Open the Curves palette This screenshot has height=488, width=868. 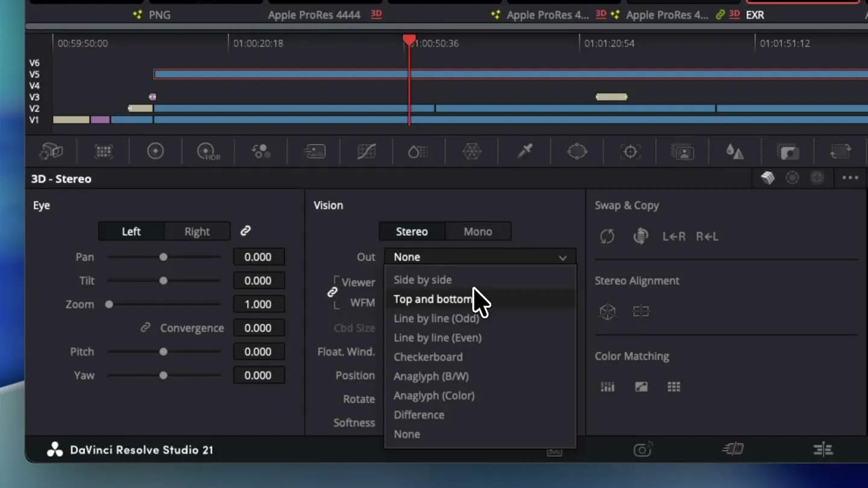pos(366,151)
